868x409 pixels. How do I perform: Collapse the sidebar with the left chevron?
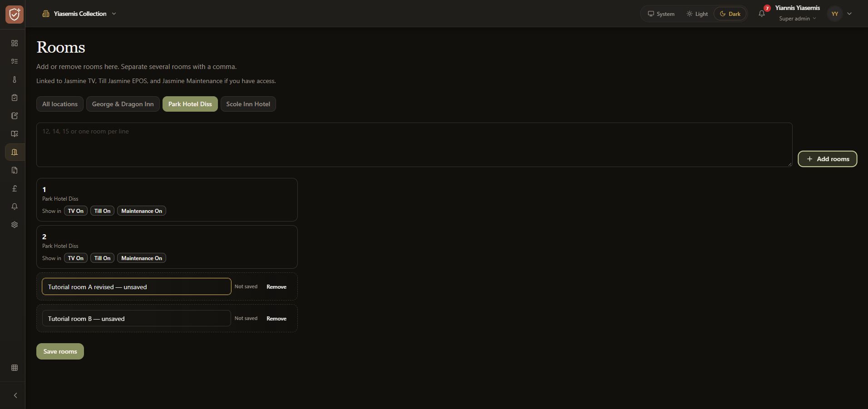[x=15, y=395]
